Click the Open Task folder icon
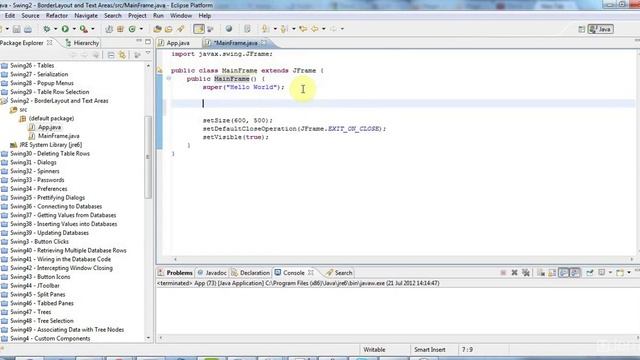The width and height of the screenshot is (640, 360). [x=169, y=29]
